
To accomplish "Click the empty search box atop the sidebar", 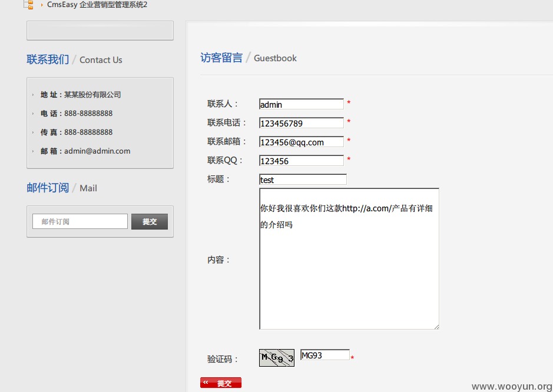I will tap(100, 31).
